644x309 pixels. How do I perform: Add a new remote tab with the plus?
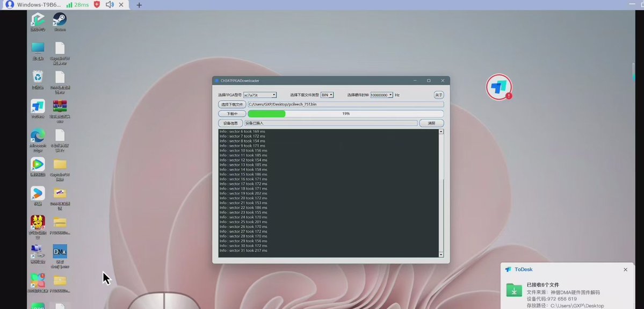[x=139, y=5]
